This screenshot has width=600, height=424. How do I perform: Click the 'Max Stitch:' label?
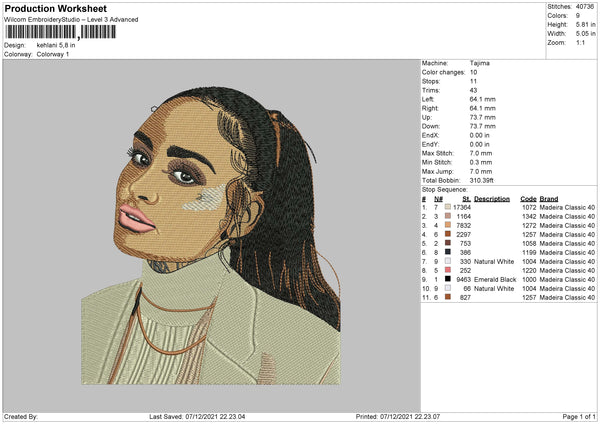(x=438, y=153)
